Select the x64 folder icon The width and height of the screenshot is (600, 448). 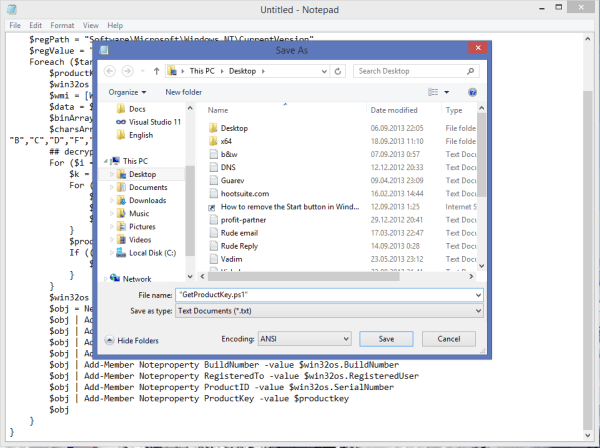coord(213,141)
